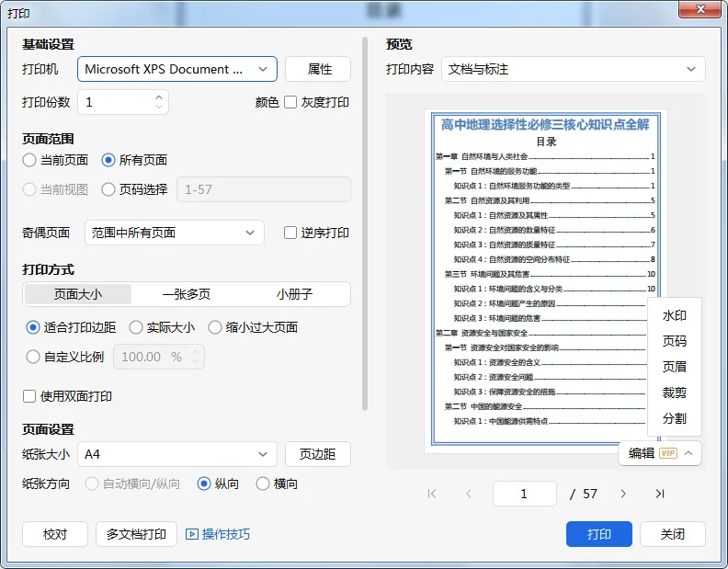Click the document preview thumbnail
728x569 pixels.
tap(546, 281)
